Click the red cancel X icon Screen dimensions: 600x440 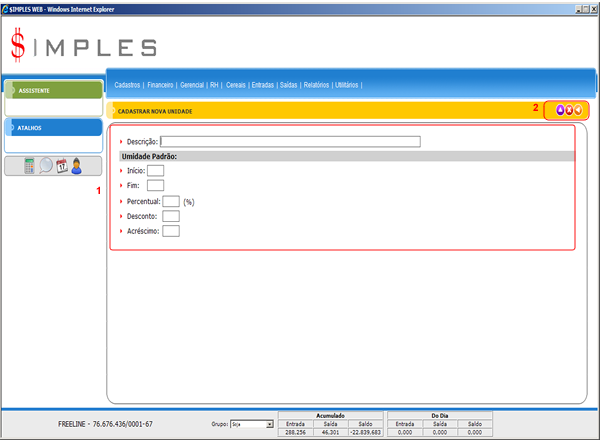click(568, 110)
